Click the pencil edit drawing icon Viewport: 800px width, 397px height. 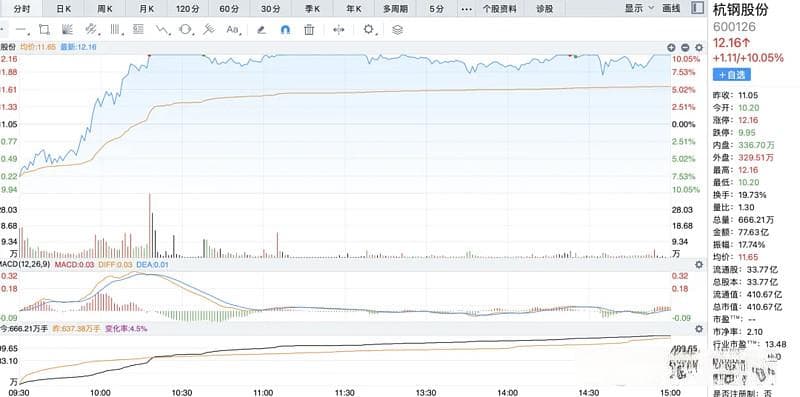point(261,30)
